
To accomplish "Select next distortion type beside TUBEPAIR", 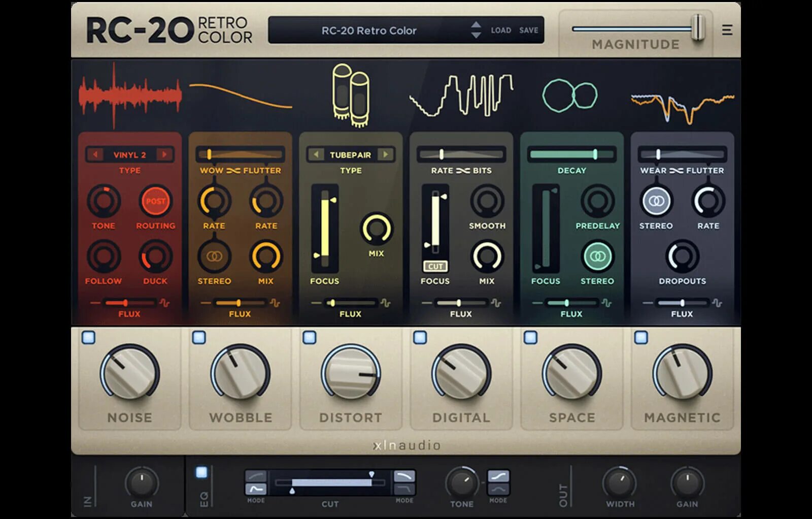I will [x=385, y=154].
